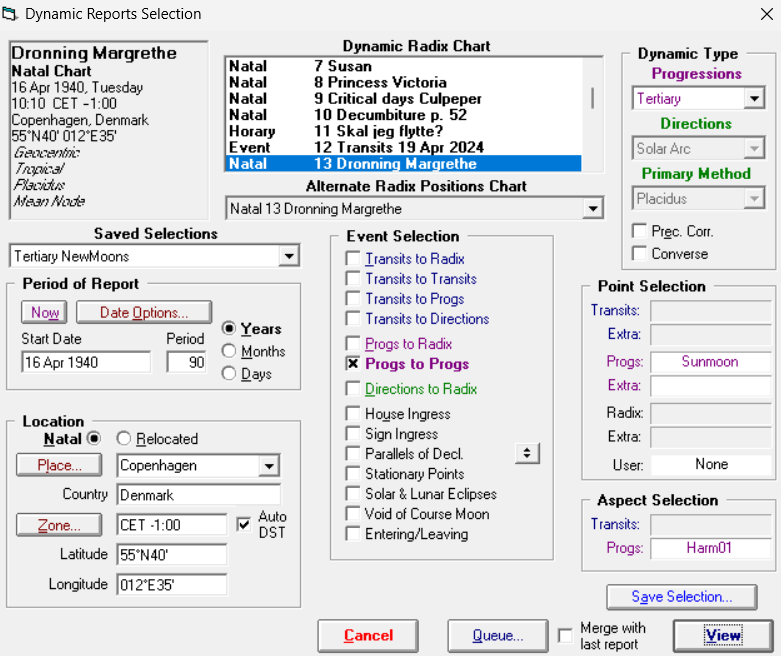Expand the Alternate Radix Positions Chart dropdown
Viewport: 781px width, 656px height.
593,208
